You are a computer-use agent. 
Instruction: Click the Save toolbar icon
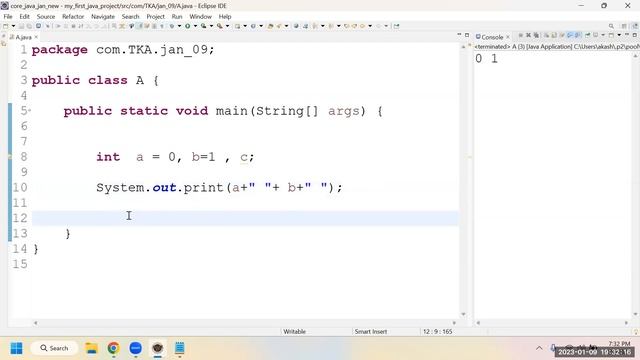22,26
